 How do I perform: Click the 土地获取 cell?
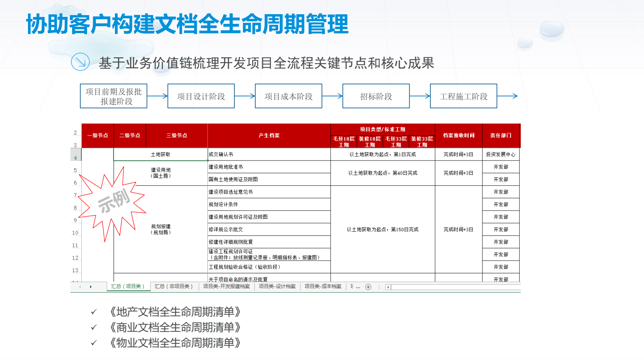(160, 155)
